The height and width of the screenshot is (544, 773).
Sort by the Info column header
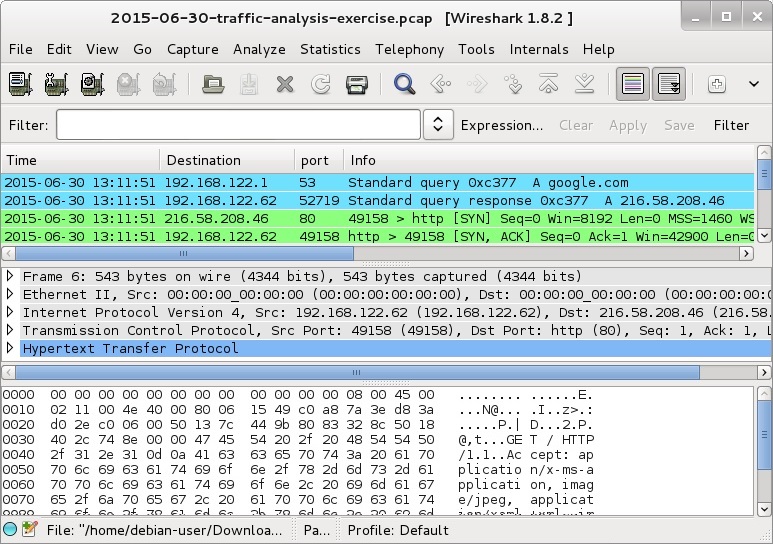[x=549, y=160]
